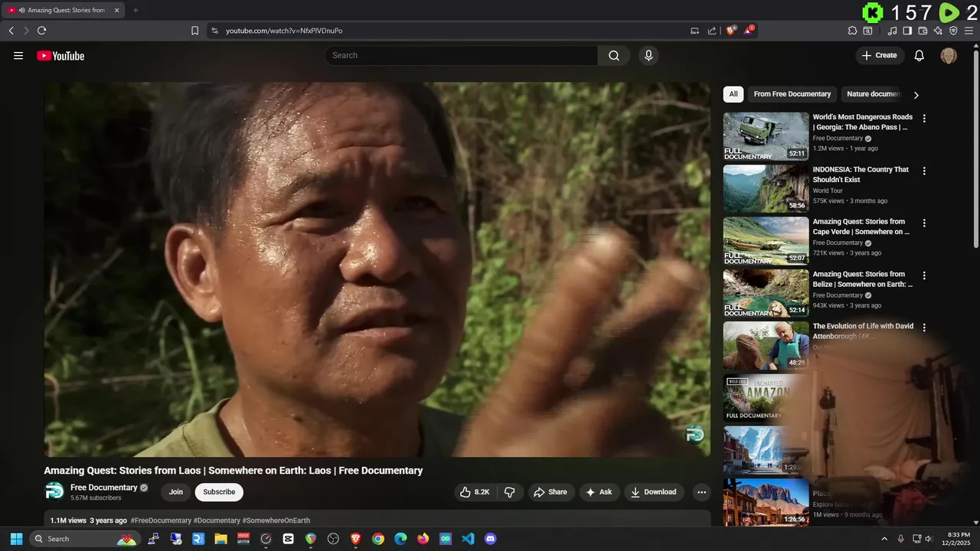Viewport: 980px width, 551px height.
Task: Open options menu for Georgia Abano Pass video
Action: coord(924,119)
